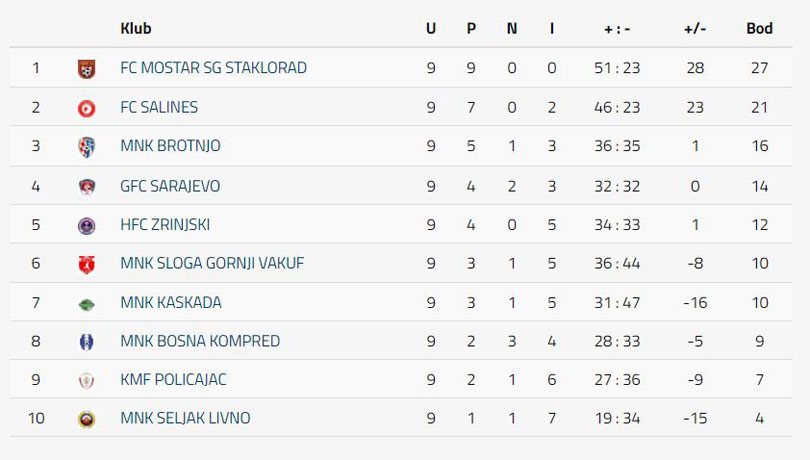Click the MNK Bosna Kompred crest
This screenshot has height=460, width=810.
(86, 342)
